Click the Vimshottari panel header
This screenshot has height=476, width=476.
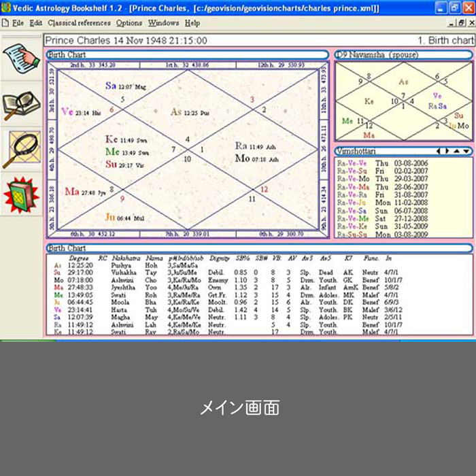403,151
